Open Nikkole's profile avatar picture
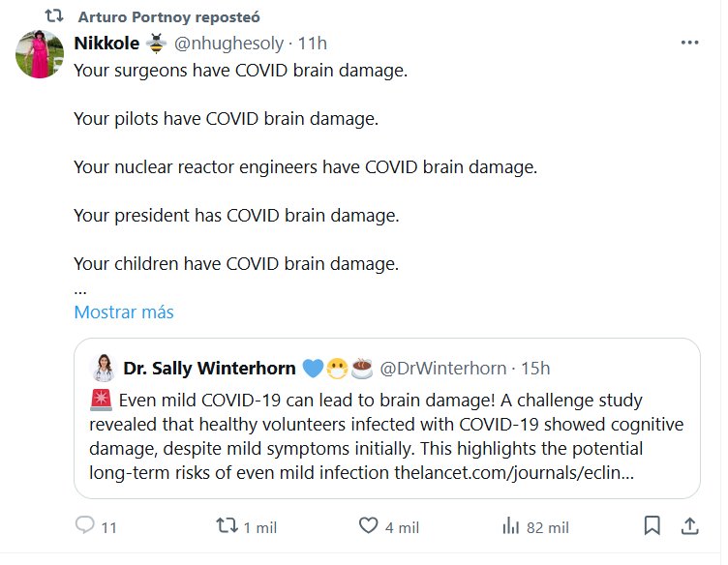 click(x=40, y=54)
